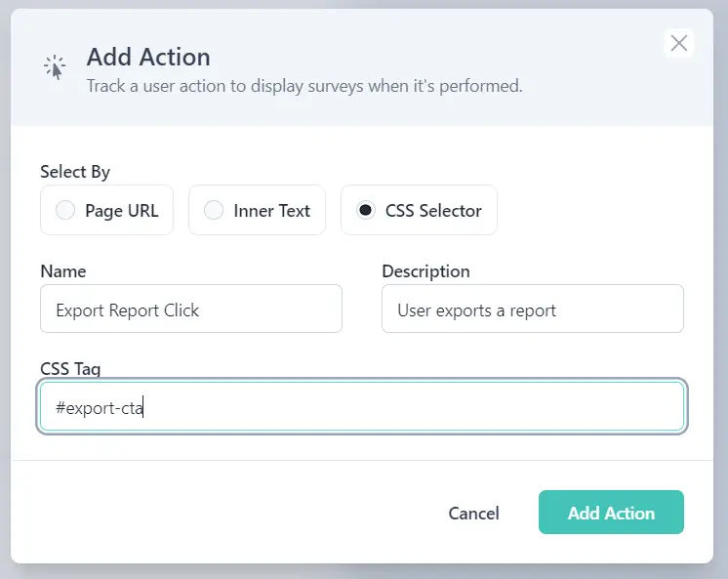Click the "Name" field label
The width and height of the screenshot is (728, 579).
click(63, 270)
